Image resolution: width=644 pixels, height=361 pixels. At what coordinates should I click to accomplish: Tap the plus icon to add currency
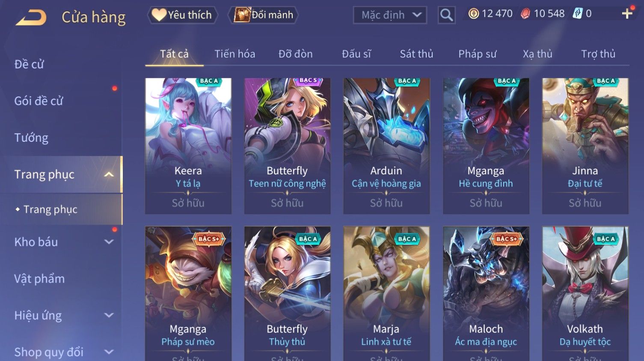[627, 14]
